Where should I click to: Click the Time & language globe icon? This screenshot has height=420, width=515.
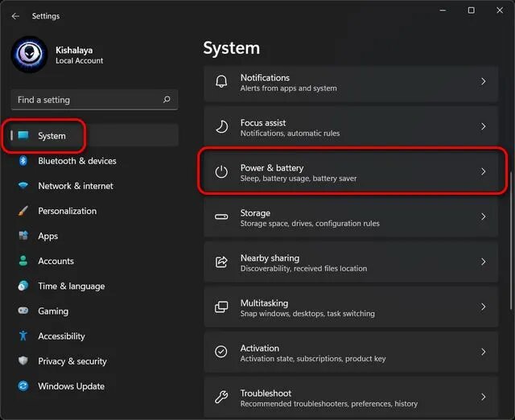(x=23, y=286)
